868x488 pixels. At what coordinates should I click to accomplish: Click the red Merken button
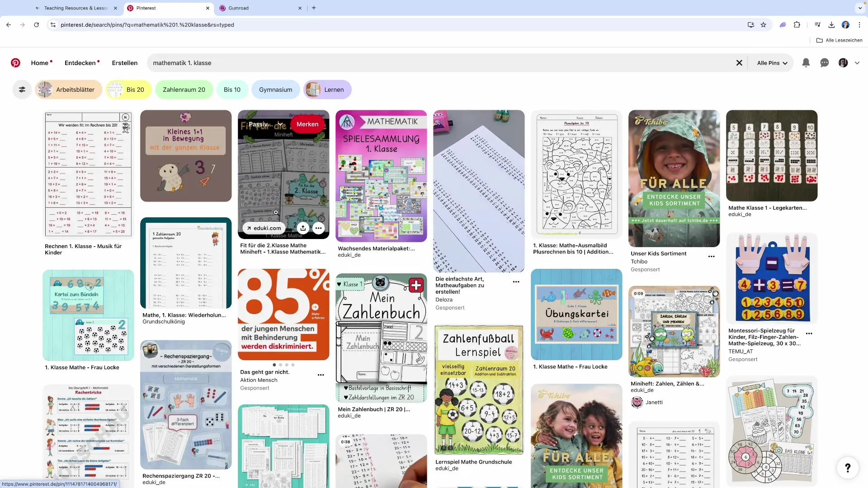point(307,124)
